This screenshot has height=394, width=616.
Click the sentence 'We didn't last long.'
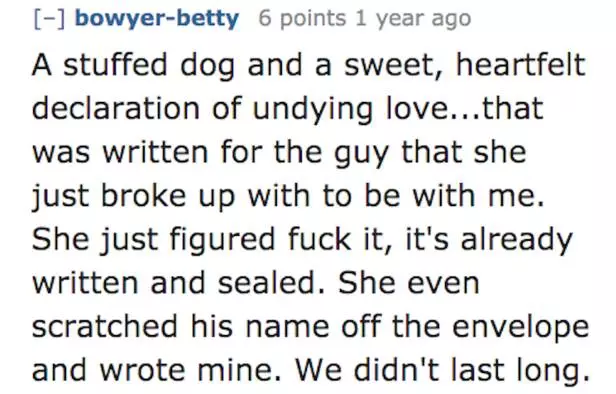click(442, 370)
